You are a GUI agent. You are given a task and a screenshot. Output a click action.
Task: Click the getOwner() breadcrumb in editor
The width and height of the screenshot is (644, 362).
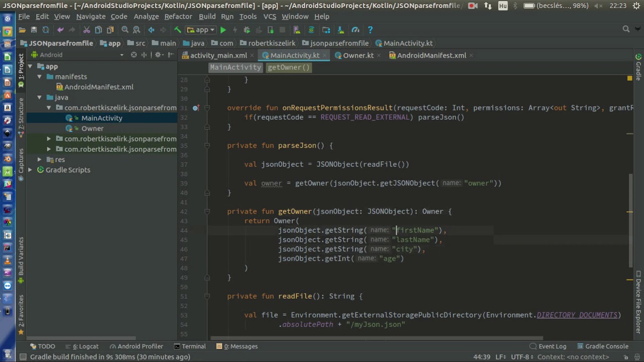289,67
